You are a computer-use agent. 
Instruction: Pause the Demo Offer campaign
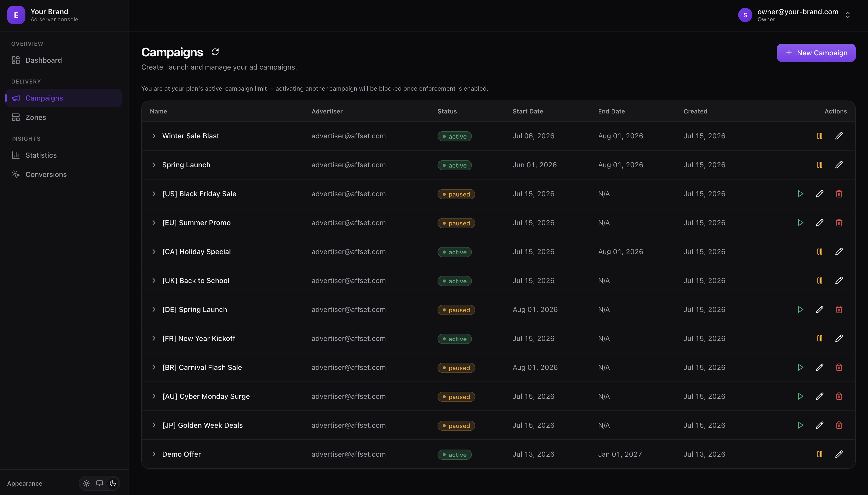point(820,454)
